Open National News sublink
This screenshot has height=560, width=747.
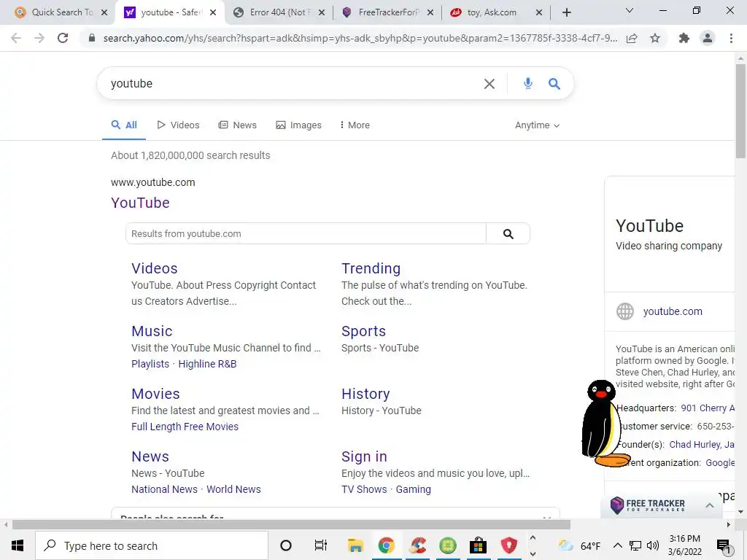[x=164, y=489]
